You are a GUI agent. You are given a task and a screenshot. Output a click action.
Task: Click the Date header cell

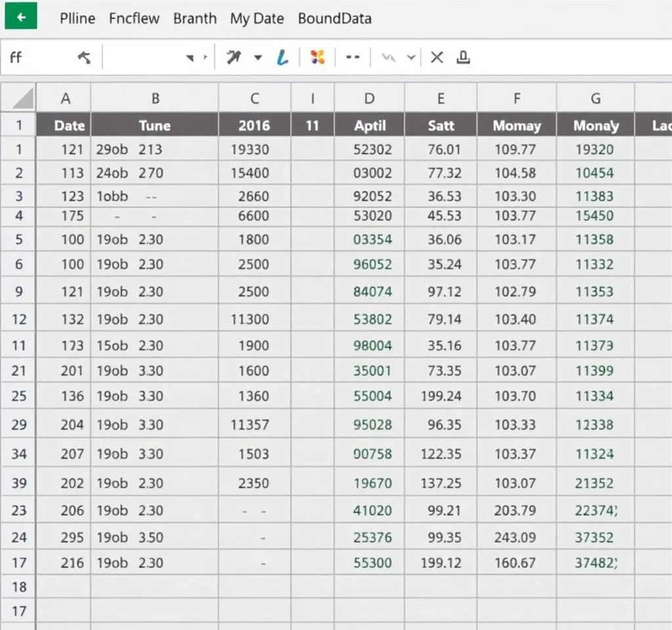64,125
